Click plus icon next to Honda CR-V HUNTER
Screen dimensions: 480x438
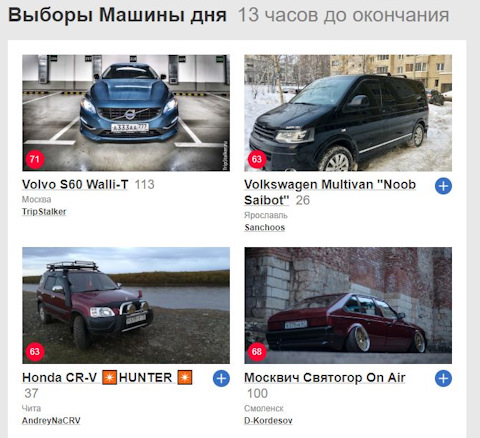coord(221,378)
